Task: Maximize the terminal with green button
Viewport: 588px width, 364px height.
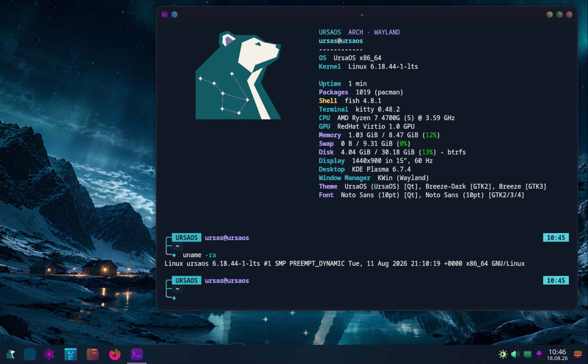Action: (559, 14)
